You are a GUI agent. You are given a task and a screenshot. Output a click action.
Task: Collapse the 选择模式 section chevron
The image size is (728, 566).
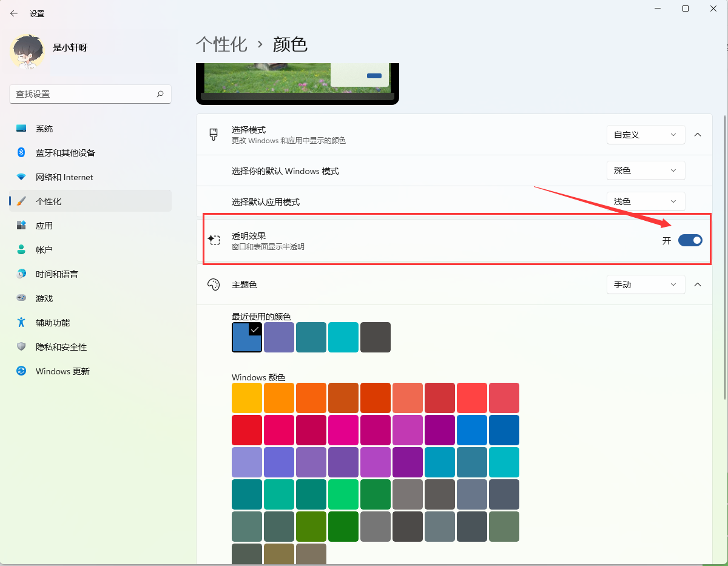(698, 134)
